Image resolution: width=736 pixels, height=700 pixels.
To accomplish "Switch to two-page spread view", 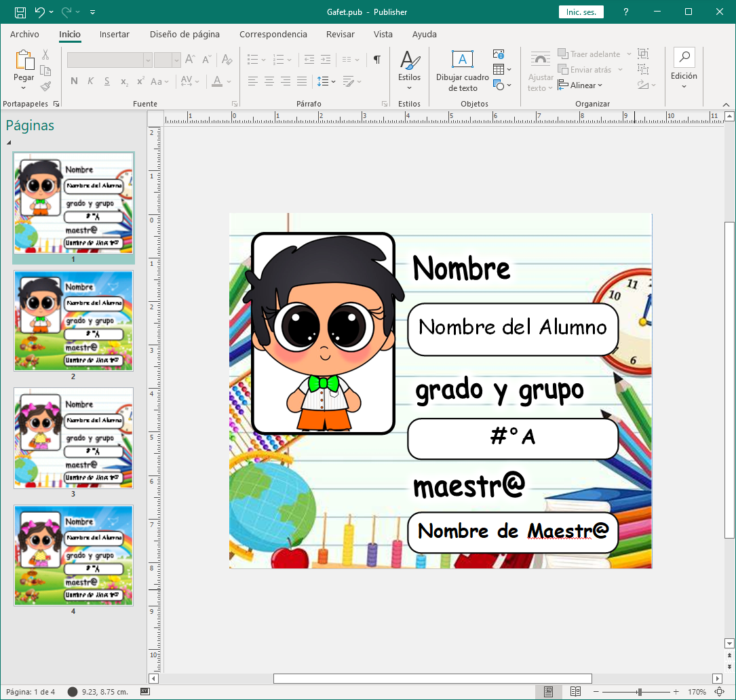I will click(575, 692).
